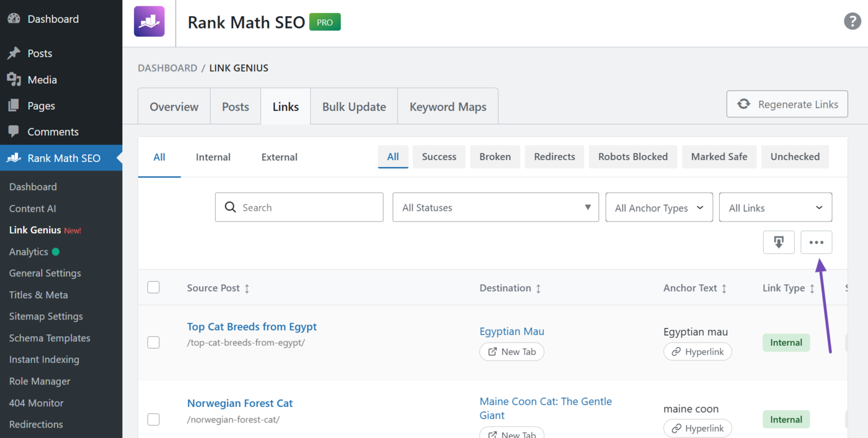Click the Search input field
Screen dimensions: 868x438
pos(299,207)
